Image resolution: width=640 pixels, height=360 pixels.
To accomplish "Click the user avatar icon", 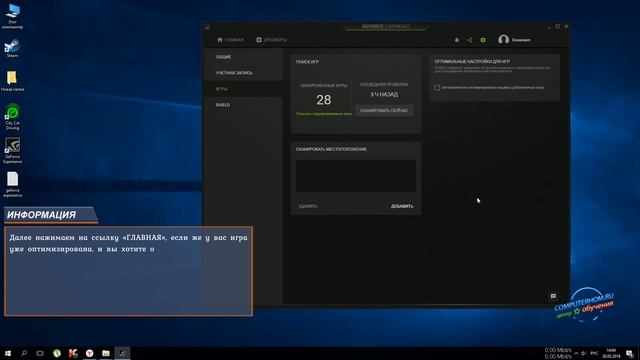I will pos(503,40).
